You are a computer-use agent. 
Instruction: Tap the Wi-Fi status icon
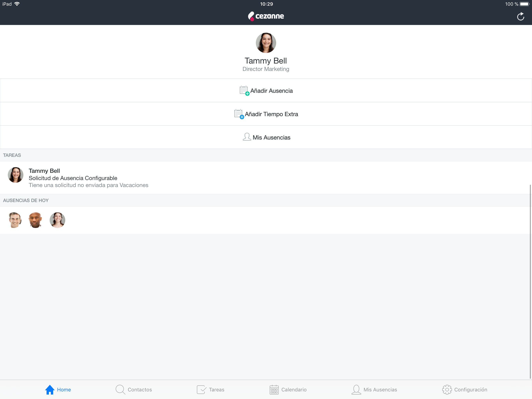pyautogui.click(x=17, y=4)
